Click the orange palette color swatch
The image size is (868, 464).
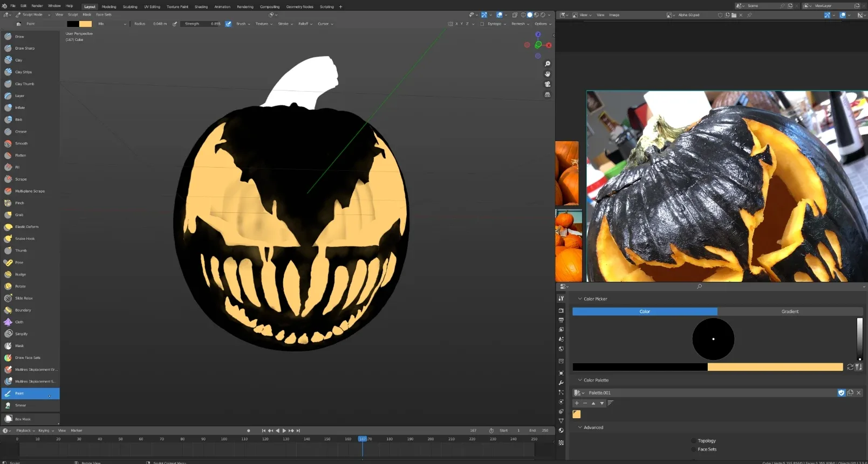[x=577, y=414]
